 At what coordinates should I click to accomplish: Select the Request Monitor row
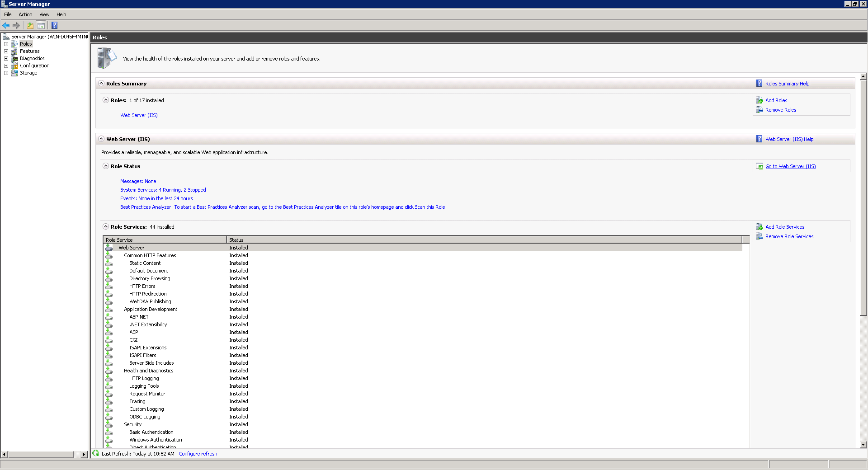coord(424,394)
